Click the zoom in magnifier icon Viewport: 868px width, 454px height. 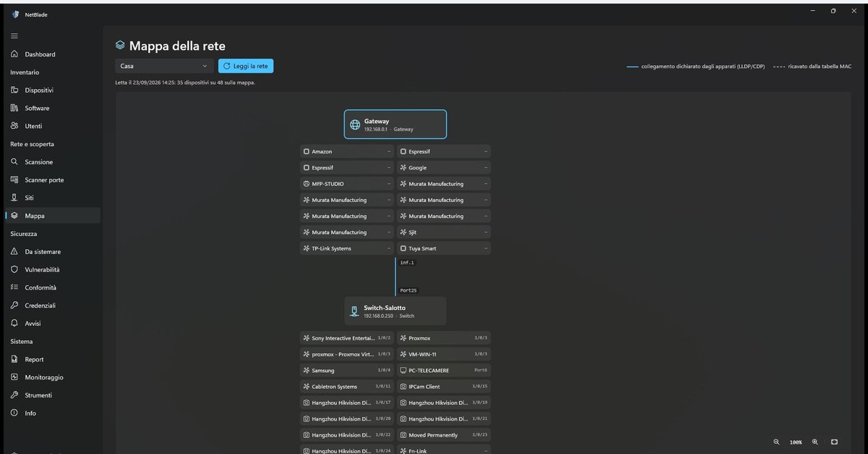coord(815,442)
